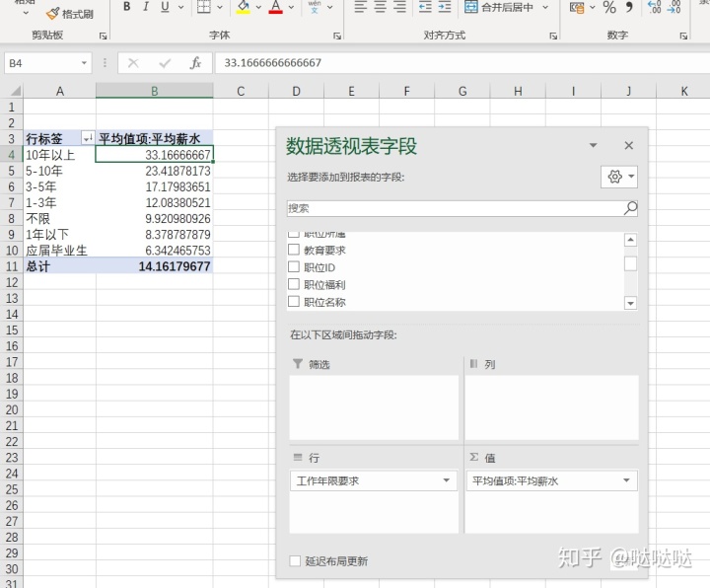Open the Font (字体) dialog launcher

point(337,36)
